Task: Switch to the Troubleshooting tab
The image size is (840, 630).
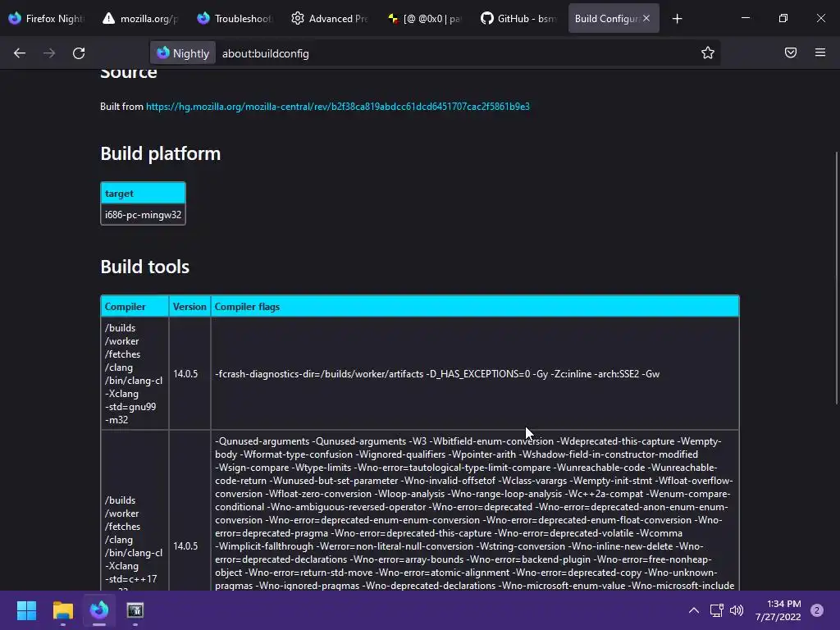Action: 235,19
